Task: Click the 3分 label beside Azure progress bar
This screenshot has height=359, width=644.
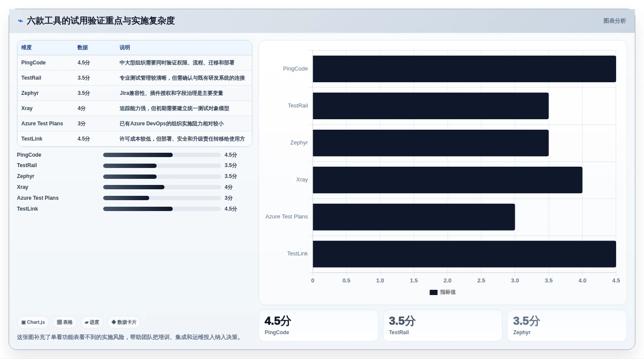Action: pyautogui.click(x=229, y=198)
